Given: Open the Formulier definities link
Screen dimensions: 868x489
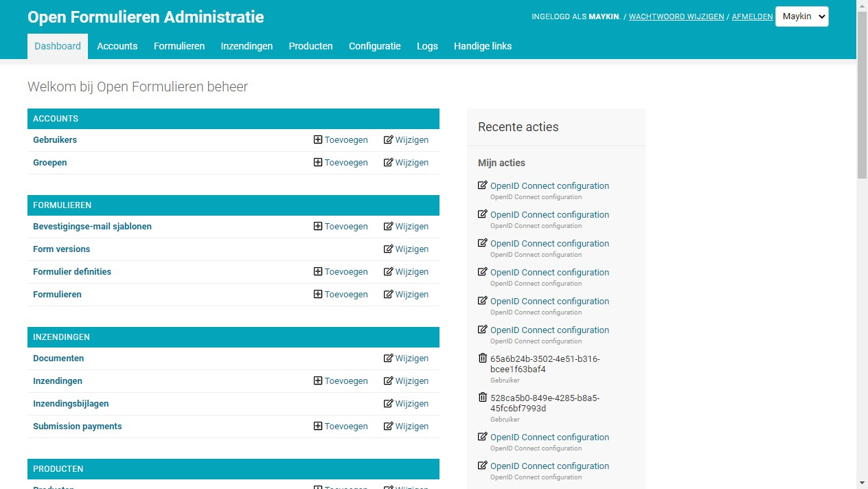Looking at the screenshot, I should pyautogui.click(x=72, y=271).
